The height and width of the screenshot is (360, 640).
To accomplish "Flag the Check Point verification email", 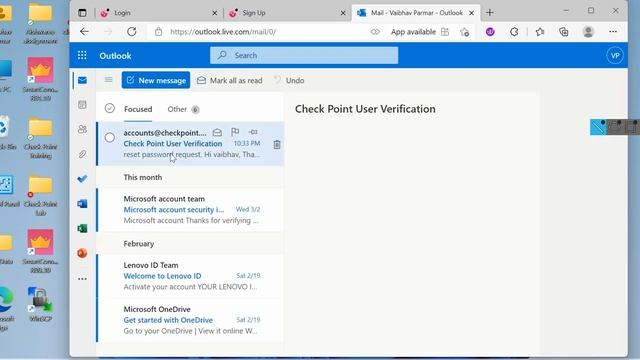I will pyautogui.click(x=235, y=132).
